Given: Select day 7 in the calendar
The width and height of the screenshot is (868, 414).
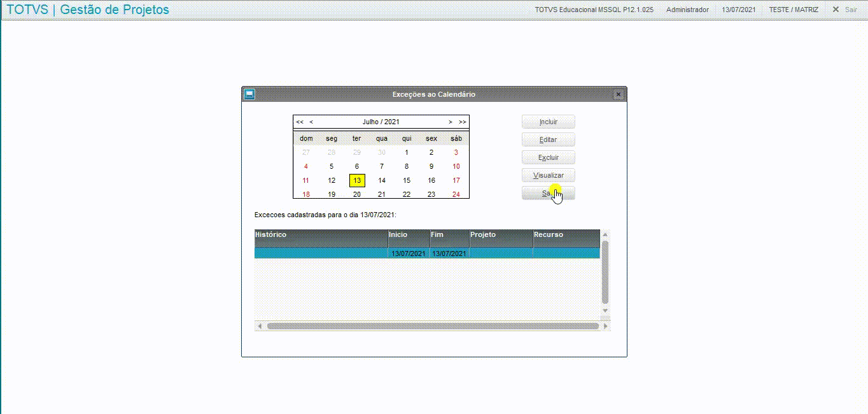Looking at the screenshot, I should [x=382, y=166].
